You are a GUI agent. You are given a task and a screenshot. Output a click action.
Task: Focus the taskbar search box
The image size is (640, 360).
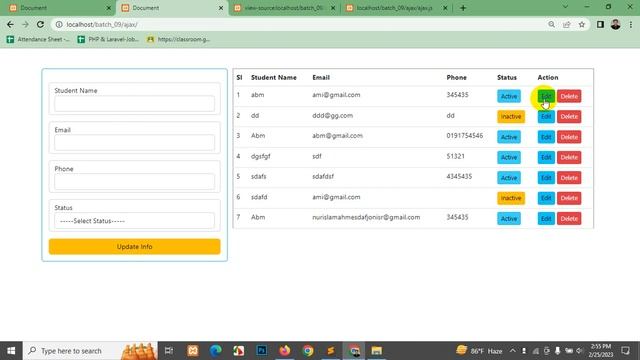pyautogui.click(x=91, y=351)
